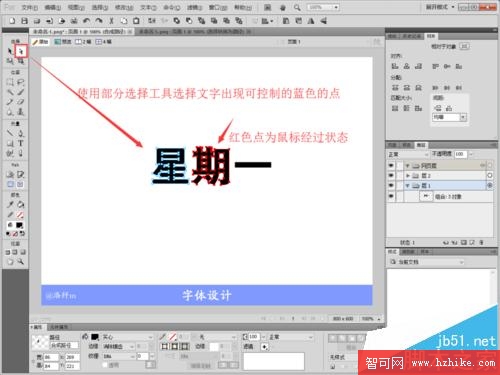The width and height of the screenshot is (500, 375).
Task: Choose the Zoom magnifier tool
Action: [21, 262]
